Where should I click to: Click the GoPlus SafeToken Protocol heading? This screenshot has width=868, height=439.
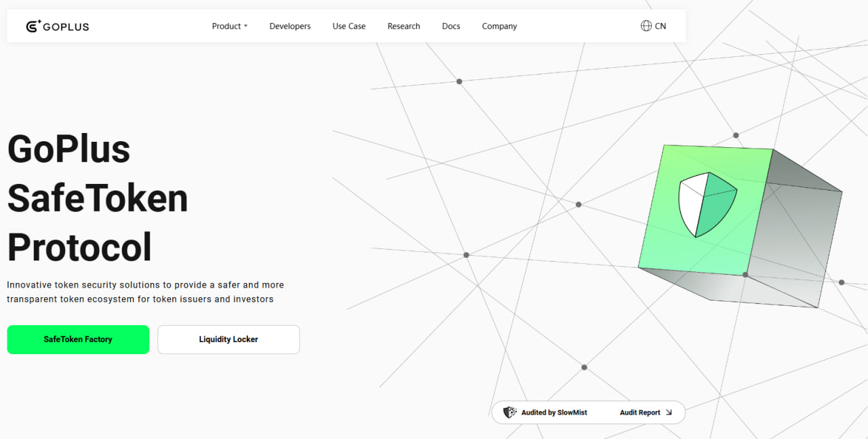tap(98, 197)
